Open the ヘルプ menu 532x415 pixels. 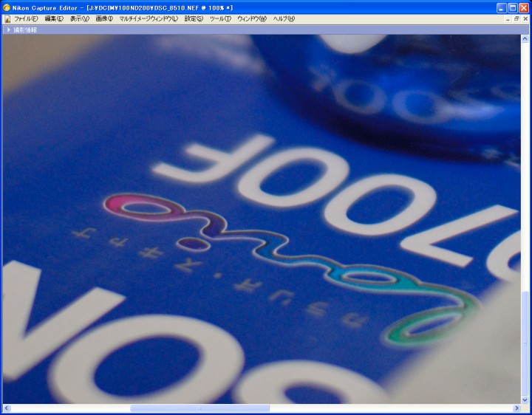coord(284,19)
